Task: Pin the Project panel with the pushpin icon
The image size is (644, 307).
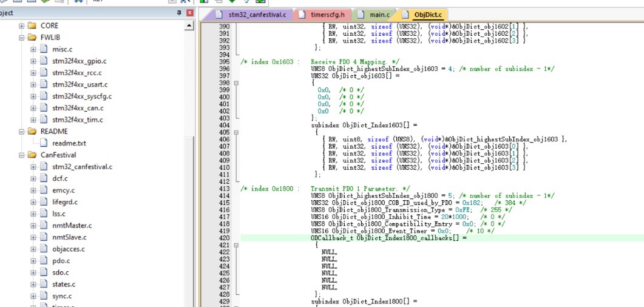Action: pos(179,13)
